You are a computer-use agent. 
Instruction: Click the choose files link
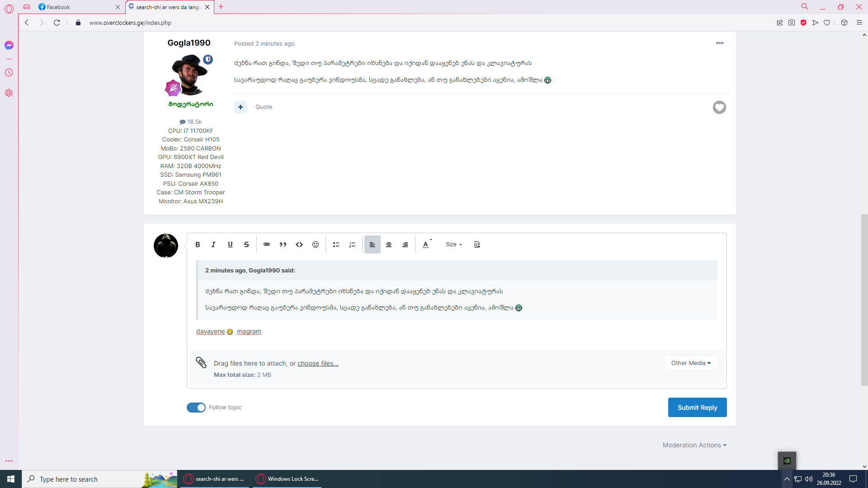(x=318, y=363)
